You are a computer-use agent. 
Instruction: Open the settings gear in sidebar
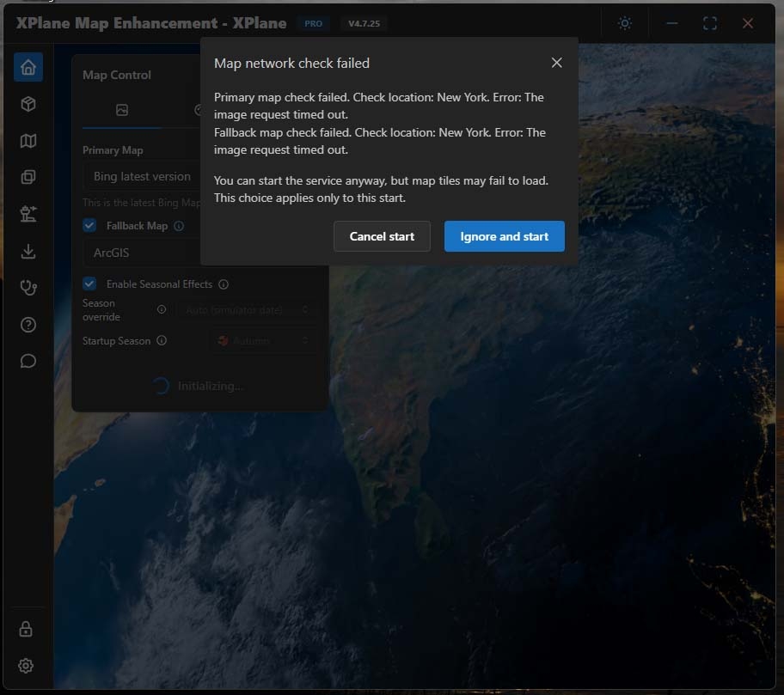pyautogui.click(x=26, y=666)
